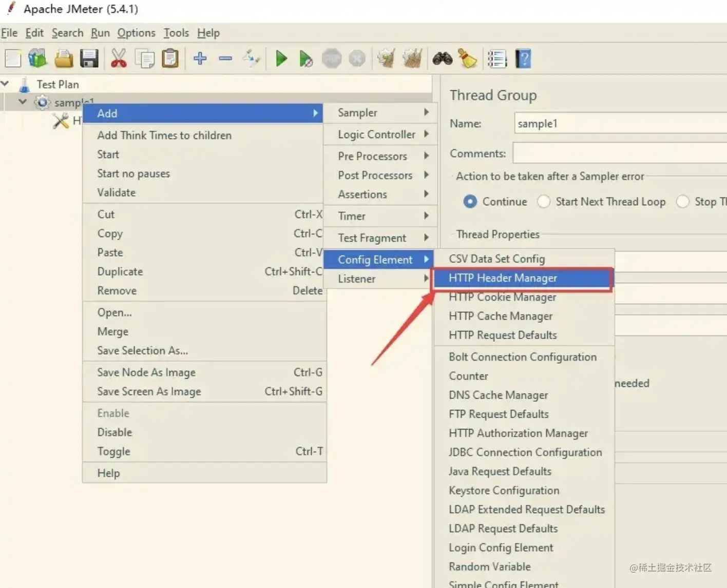The image size is (727, 588).
Task: Choose Validate in the context menu
Action: tap(204, 193)
